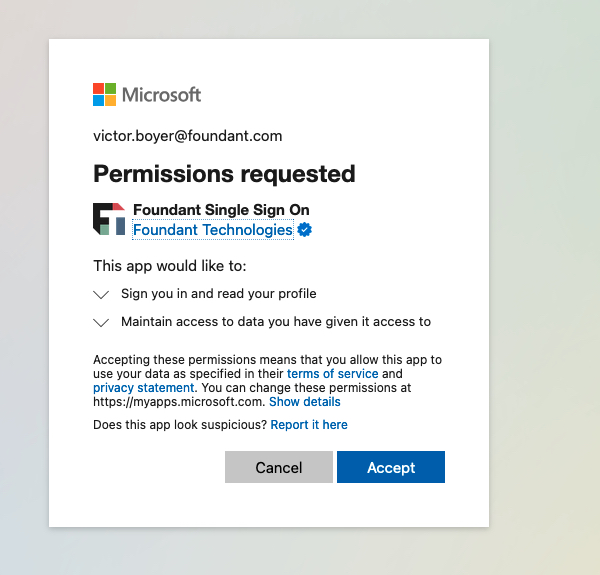Click the 'This app would like to:' text
The height and width of the screenshot is (575, 600).
[170, 266]
